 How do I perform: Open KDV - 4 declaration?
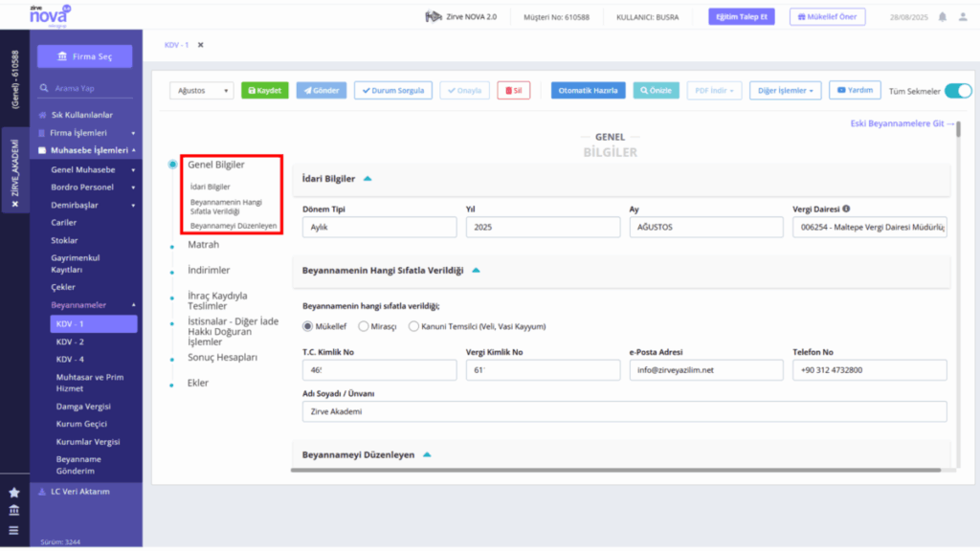tap(70, 360)
